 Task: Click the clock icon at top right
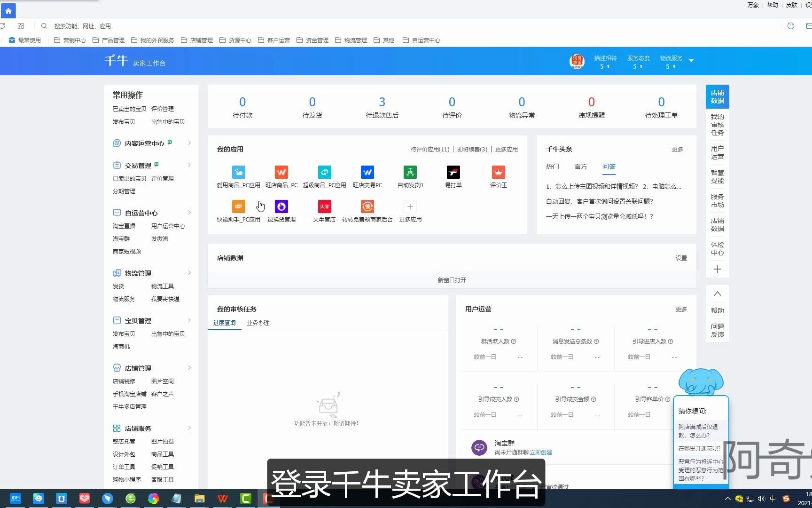[791, 26]
